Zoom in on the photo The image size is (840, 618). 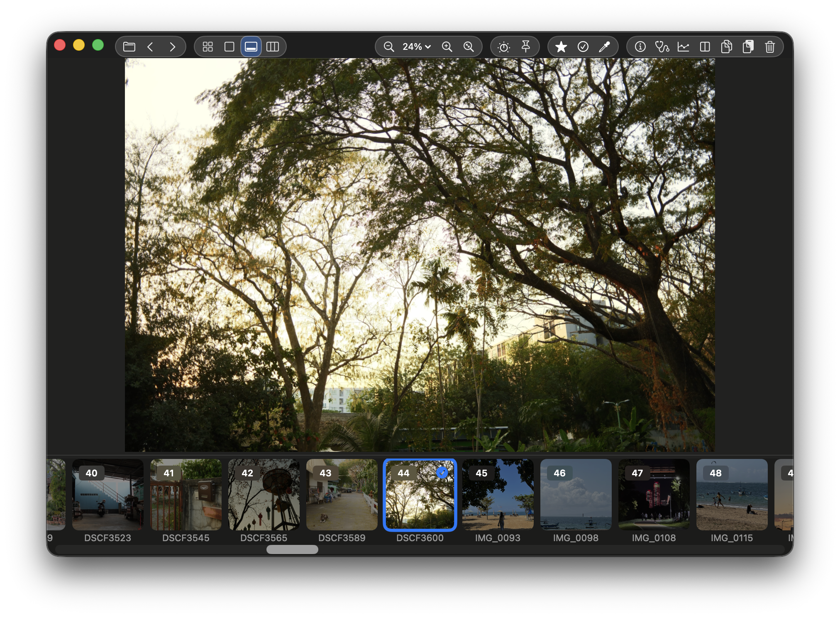pos(447,47)
